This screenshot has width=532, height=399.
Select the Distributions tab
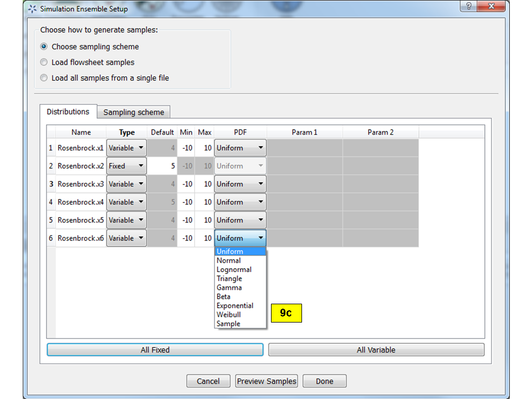68,111
